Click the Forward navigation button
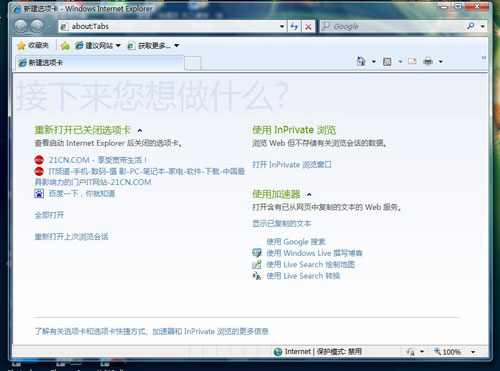The width and height of the screenshot is (500, 371). (37, 26)
